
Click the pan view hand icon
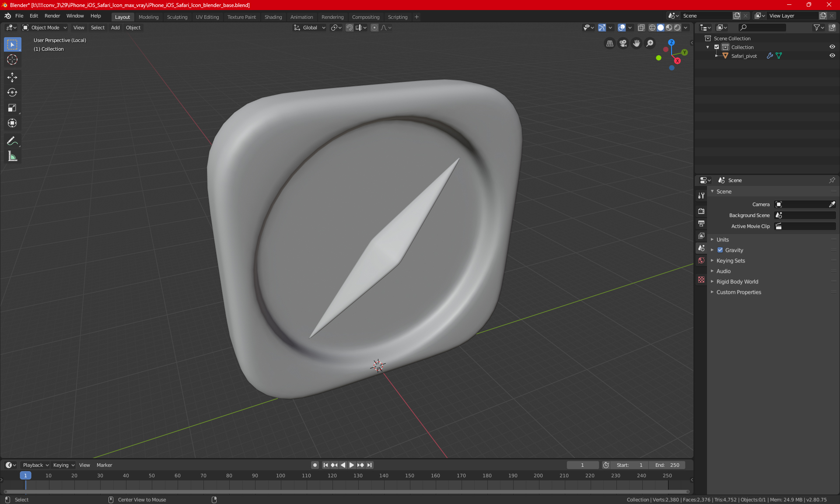[x=637, y=43]
